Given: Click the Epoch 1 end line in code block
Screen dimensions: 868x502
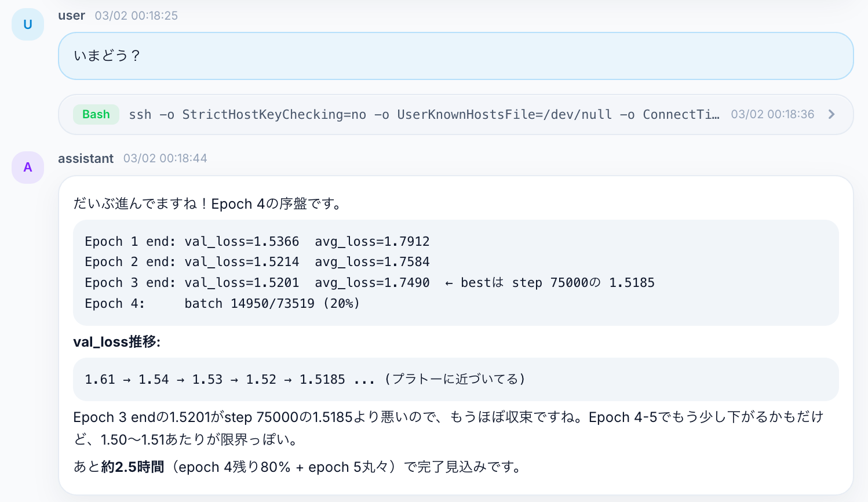Looking at the screenshot, I should click(x=257, y=241).
